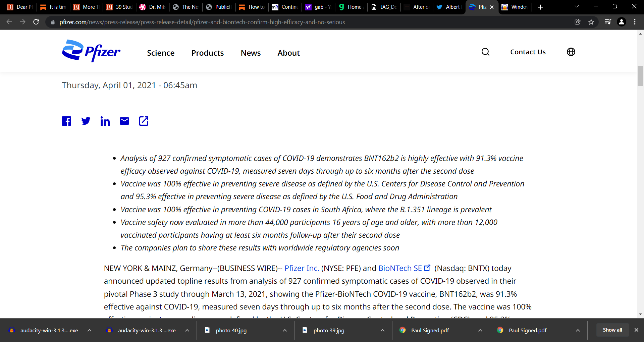The height and width of the screenshot is (342, 644).
Task: Switch to the How to tab
Action: (x=252, y=7)
